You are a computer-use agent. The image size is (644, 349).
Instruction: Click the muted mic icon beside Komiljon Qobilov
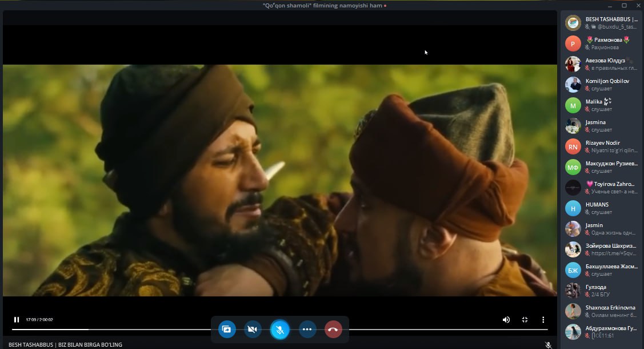[x=587, y=89]
